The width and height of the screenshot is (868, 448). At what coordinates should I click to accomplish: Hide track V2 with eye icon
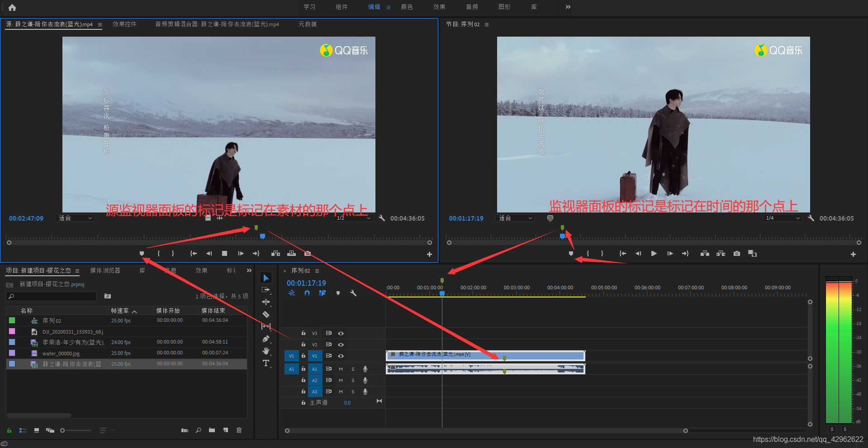click(341, 344)
